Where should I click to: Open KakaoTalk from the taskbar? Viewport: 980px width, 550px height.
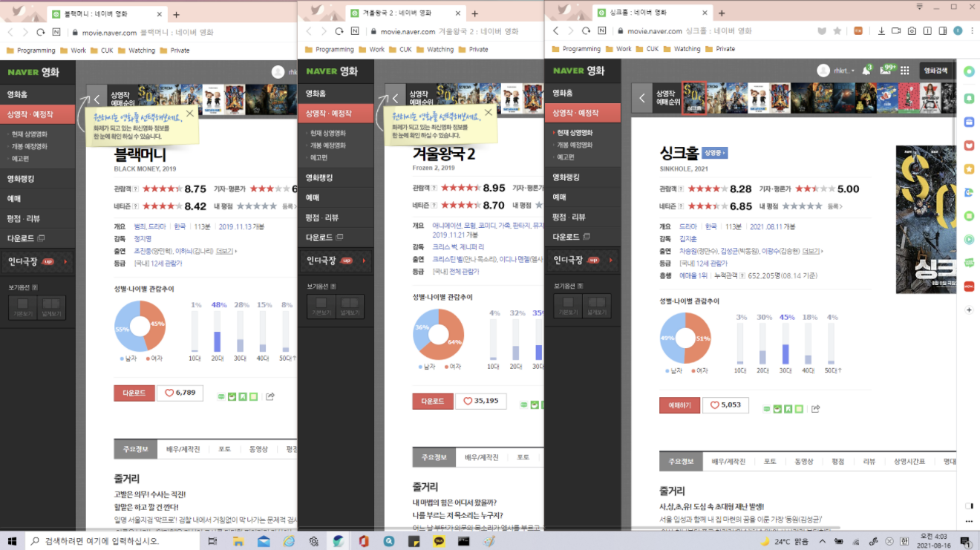coord(439,541)
